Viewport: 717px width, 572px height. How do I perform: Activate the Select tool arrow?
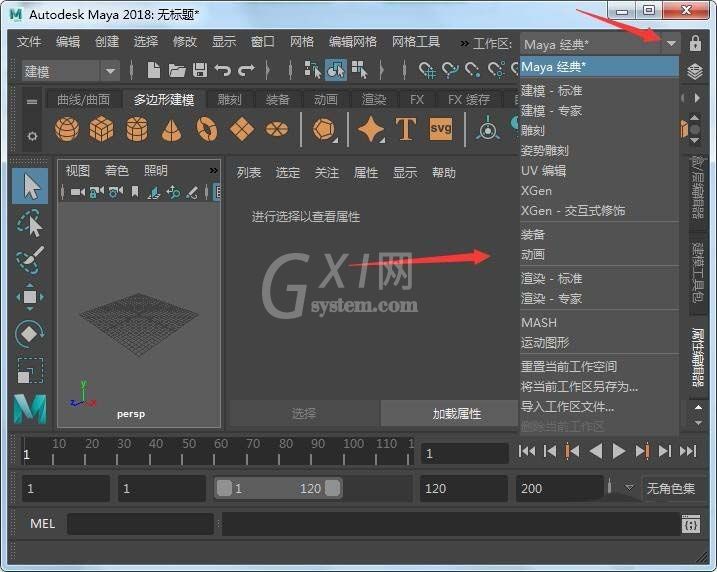(x=30, y=186)
